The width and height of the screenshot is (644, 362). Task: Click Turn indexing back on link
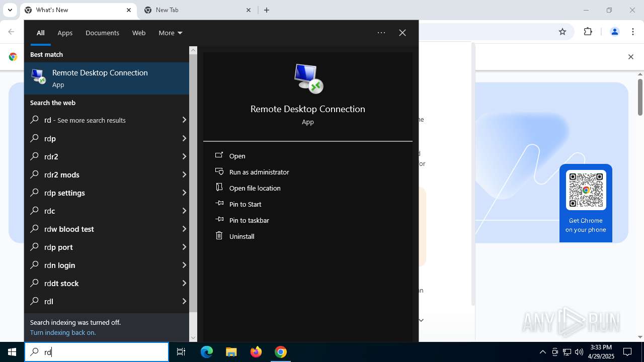pos(63,332)
